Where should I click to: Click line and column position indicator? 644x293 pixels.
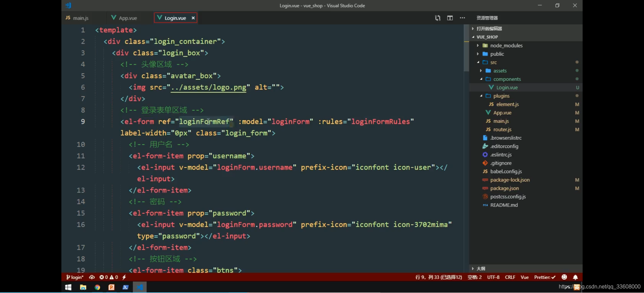(x=438, y=277)
